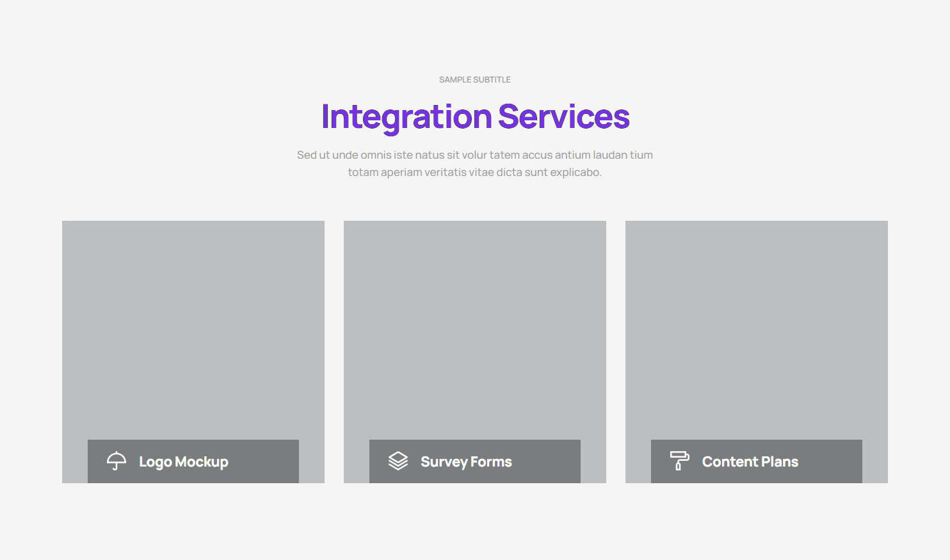Click the word Plans in the third card caption
The height and width of the screenshot is (560, 950).
pos(780,462)
